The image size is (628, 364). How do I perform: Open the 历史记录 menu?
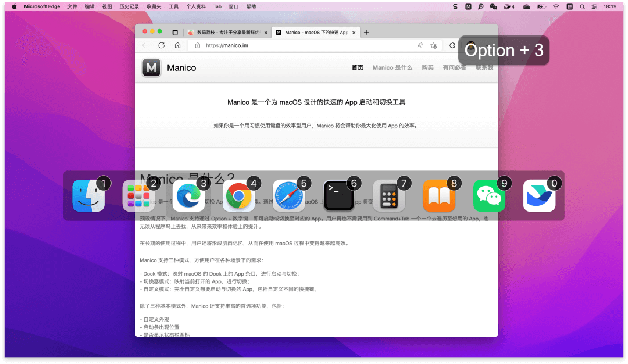click(129, 6)
